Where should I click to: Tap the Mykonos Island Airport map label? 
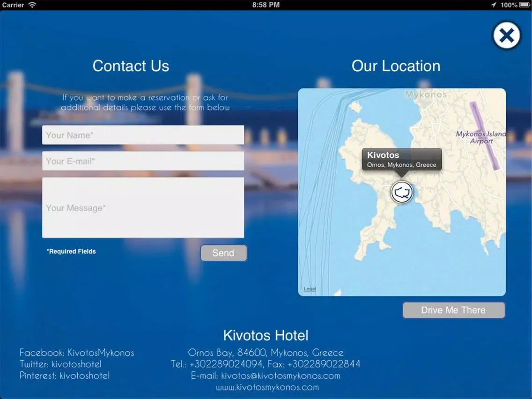[x=481, y=137]
